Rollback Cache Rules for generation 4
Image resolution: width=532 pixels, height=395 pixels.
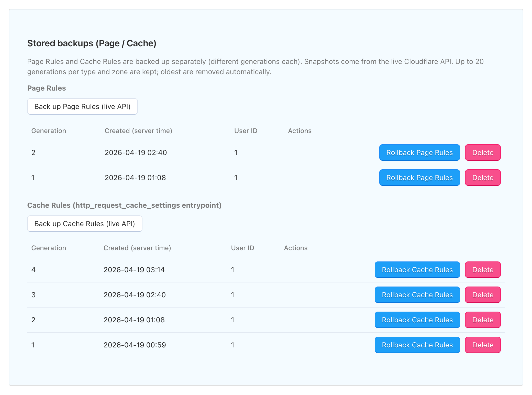pyautogui.click(x=417, y=270)
